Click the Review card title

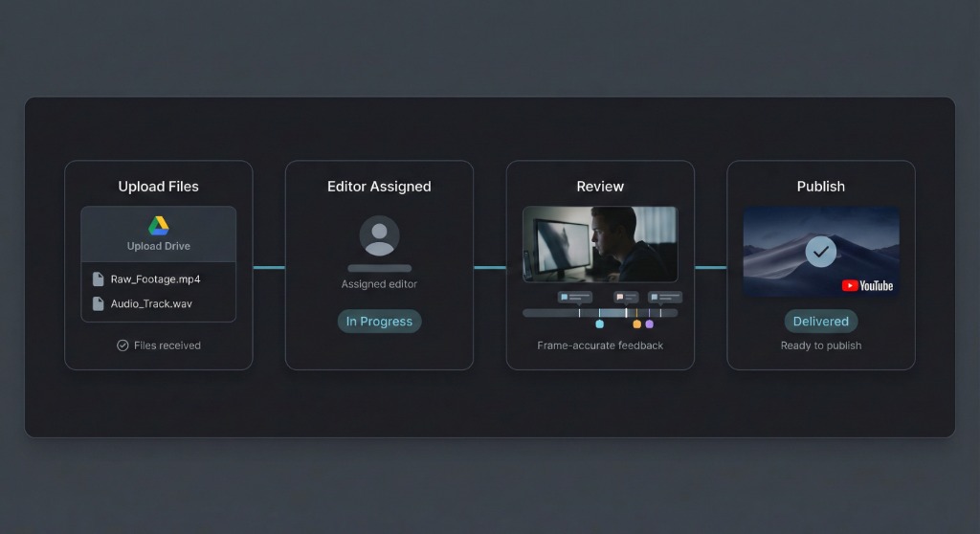click(600, 187)
